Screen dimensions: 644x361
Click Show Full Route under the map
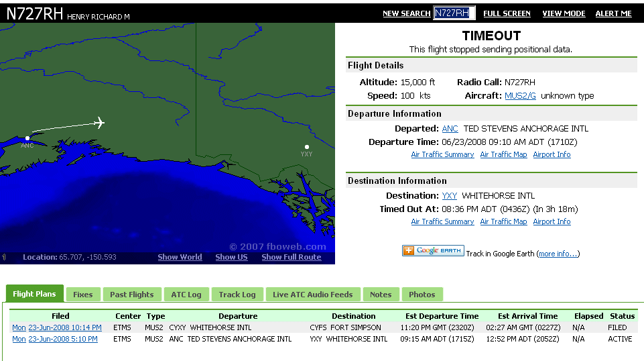(x=292, y=257)
